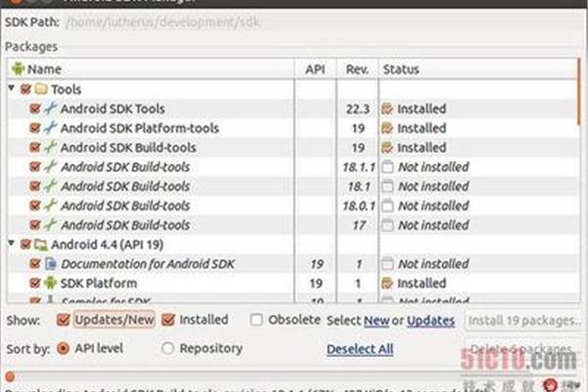Click the installed status icon of Android SDK Tools
This screenshot has width=588, height=392.
click(387, 109)
